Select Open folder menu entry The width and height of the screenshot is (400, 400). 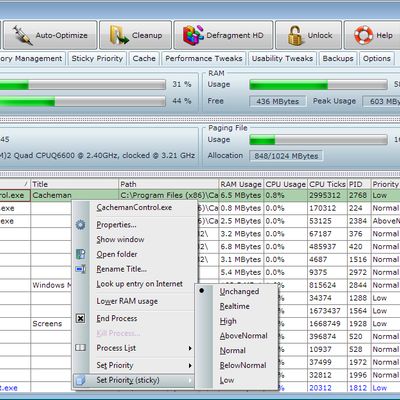point(135,254)
